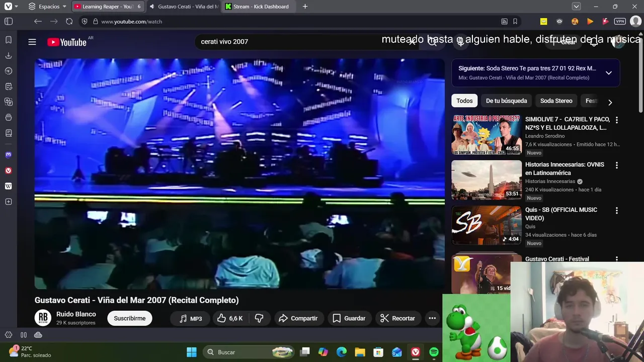This screenshot has width=644, height=362.
Task: Open the History panel in sidebar
Action: pos(9,71)
